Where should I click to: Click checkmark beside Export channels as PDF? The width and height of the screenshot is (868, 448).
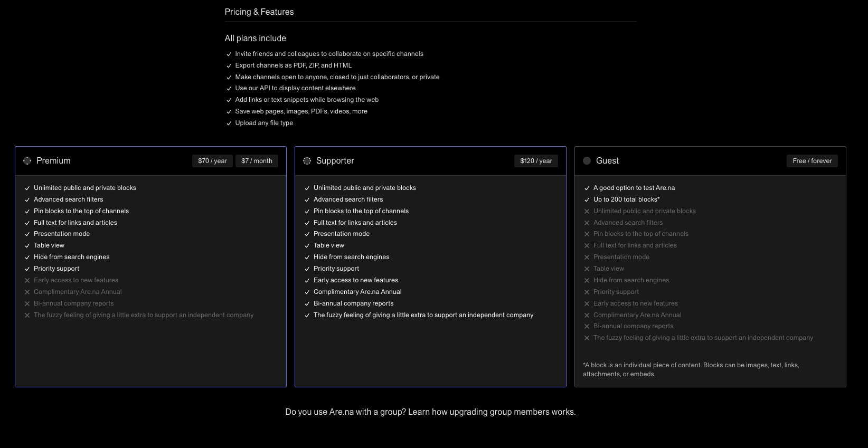pyautogui.click(x=229, y=65)
